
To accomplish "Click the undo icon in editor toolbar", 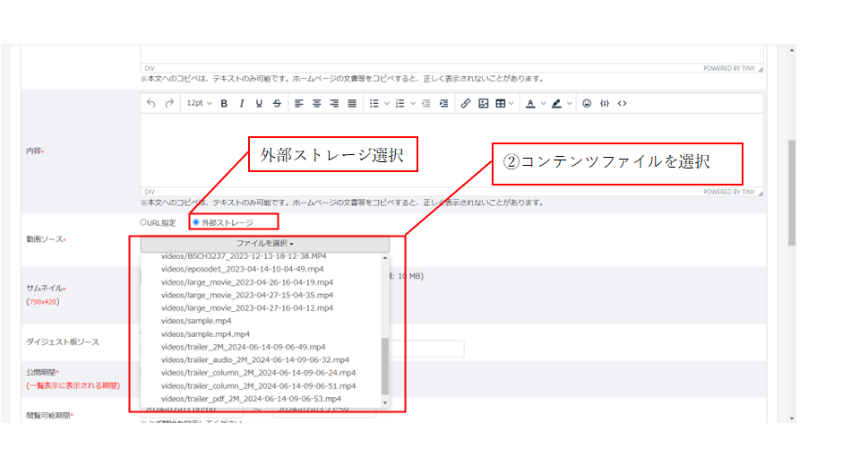I will [x=151, y=104].
